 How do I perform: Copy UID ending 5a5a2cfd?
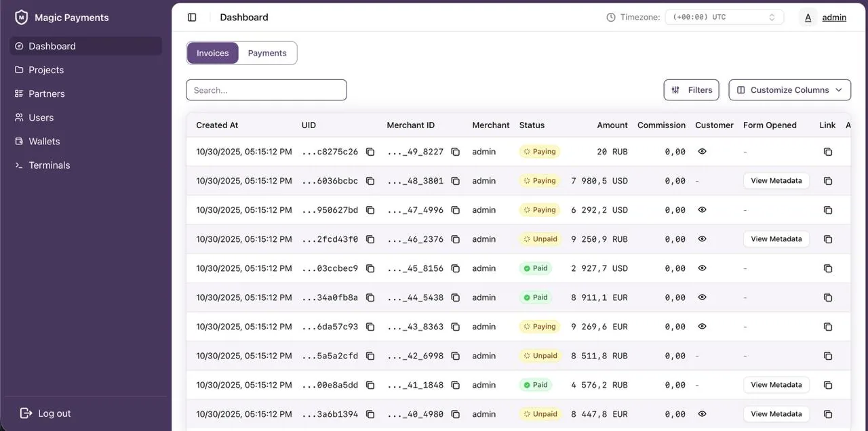pyautogui.click(x=370, y=356)
